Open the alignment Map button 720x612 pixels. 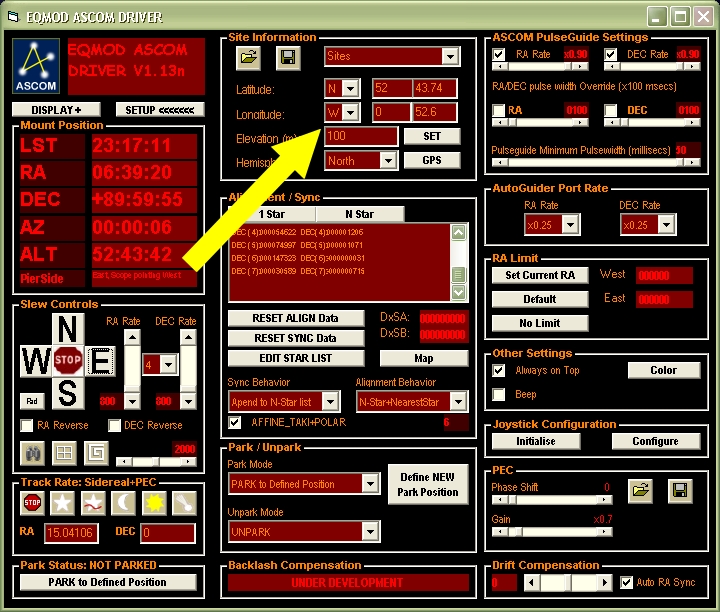click(424, 358)
